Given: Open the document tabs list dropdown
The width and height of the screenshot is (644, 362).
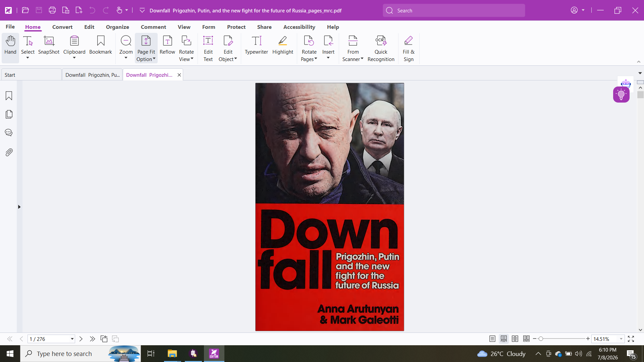Looking at the screenshot, I should (640, 73).
